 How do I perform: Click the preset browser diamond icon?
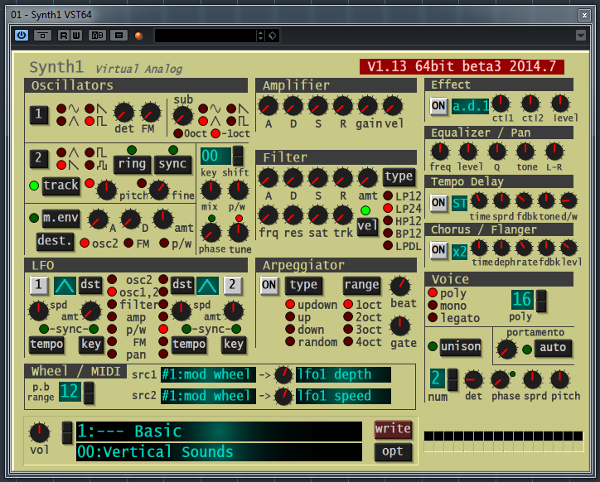coord(272,36)
